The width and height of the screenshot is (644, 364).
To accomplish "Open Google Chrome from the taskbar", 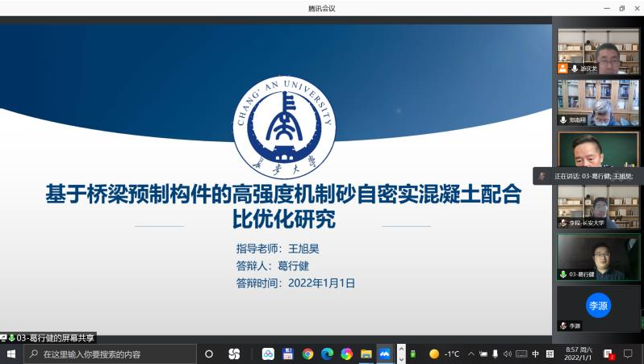I will click(x=307, y=354).
